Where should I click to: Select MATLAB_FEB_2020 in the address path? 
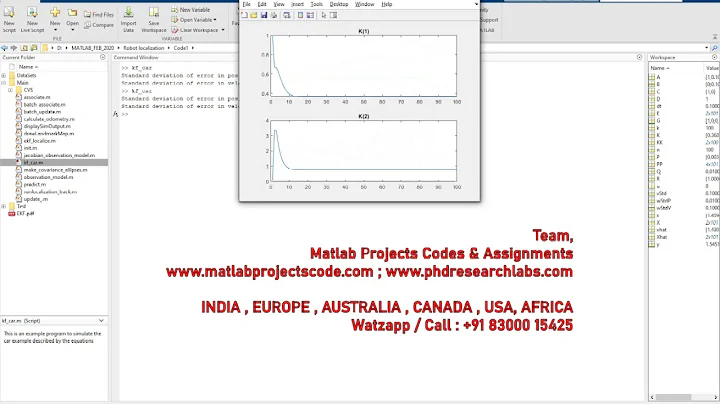93,48
